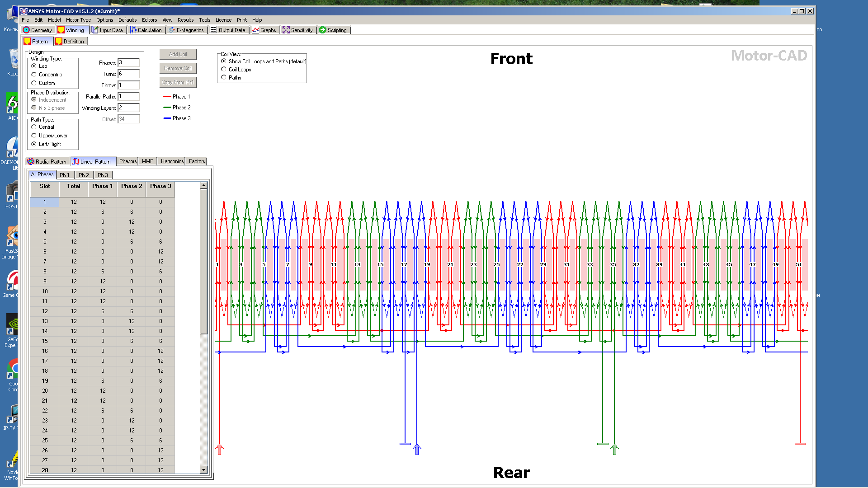Click the green Phase 2 output terminal
The image size is (868, 488).
[x=603, y=444]
